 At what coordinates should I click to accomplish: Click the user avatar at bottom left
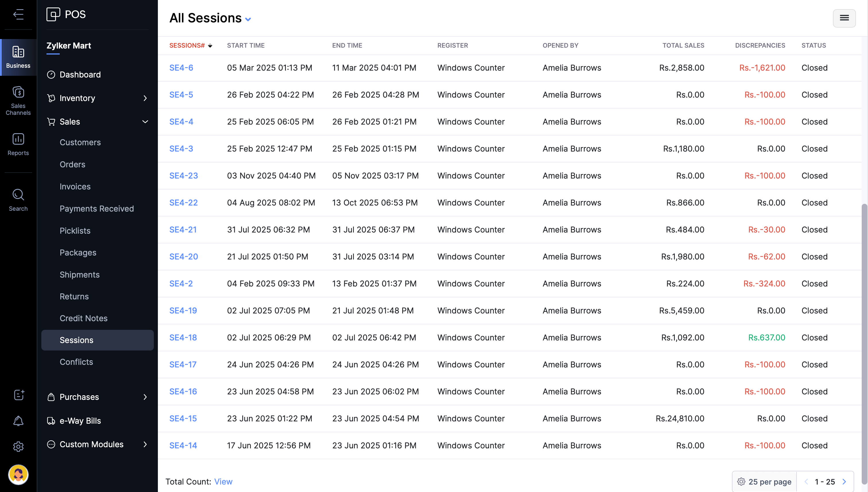tap(18, 474)
